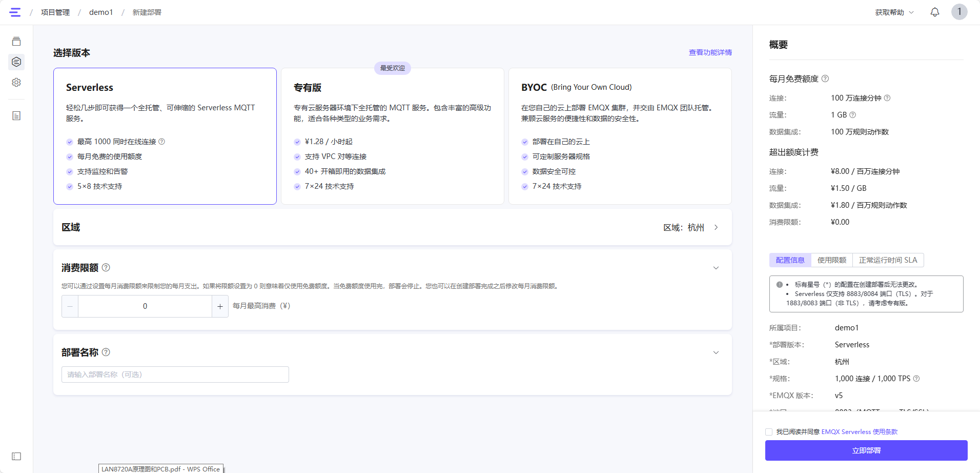Check the EMQX Serverless terms agreement box

click(x=769, y=432)
